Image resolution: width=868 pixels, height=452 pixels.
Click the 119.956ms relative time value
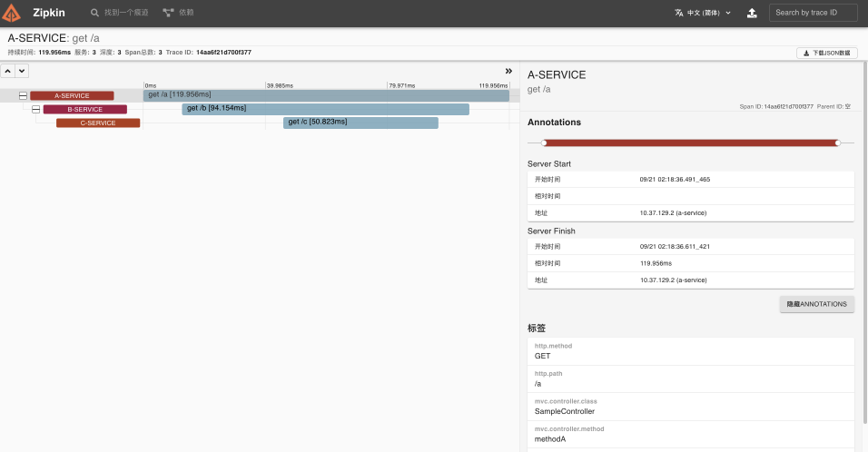[x=656, y=263]
